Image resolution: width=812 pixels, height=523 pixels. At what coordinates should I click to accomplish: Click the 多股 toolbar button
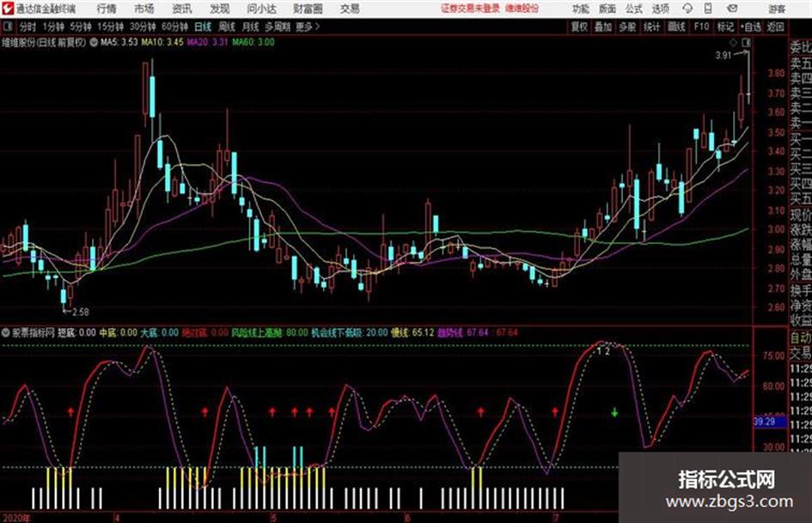(x=627, y=27)
